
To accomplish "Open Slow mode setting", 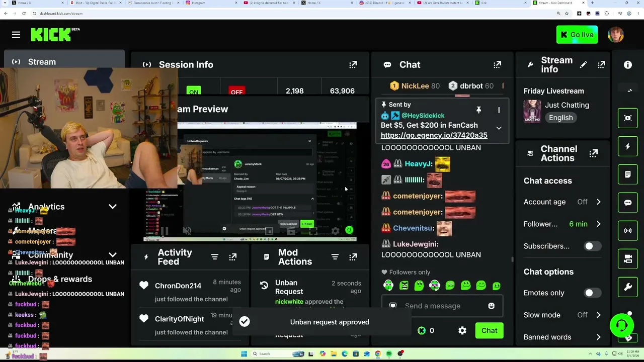I will click(562, 315).
